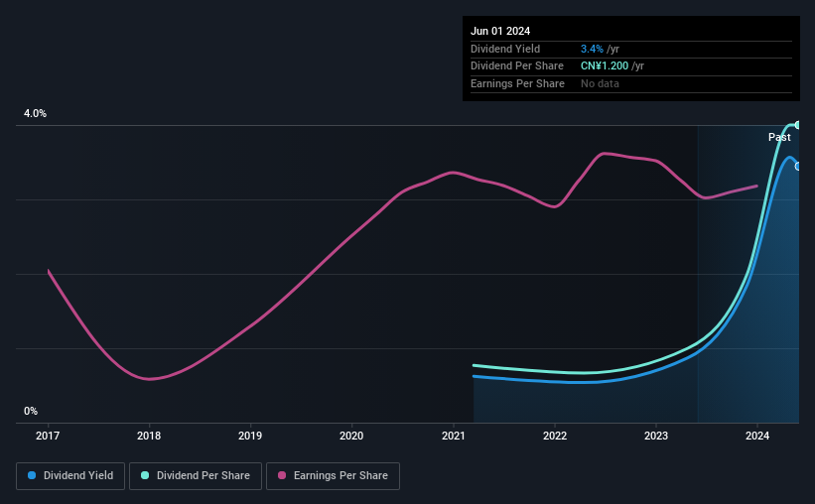
Task: Toggle the Dividend Per Share legend button
Action: click(196, 476)
